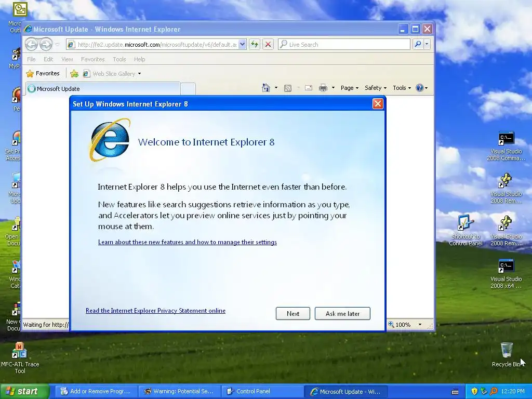Click the search magnifier button

pyautogui.click(x=418, y=44)
